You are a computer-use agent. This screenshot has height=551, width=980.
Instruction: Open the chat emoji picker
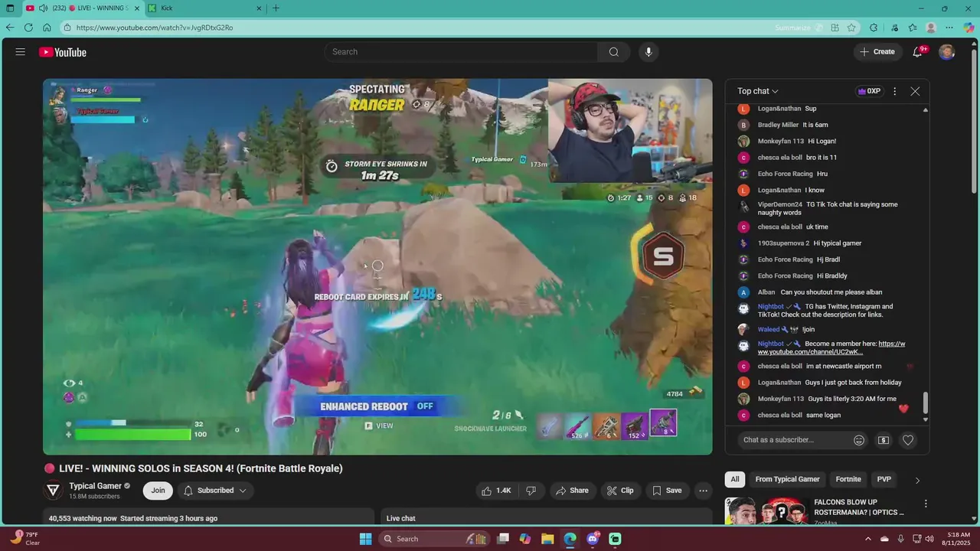859,440
